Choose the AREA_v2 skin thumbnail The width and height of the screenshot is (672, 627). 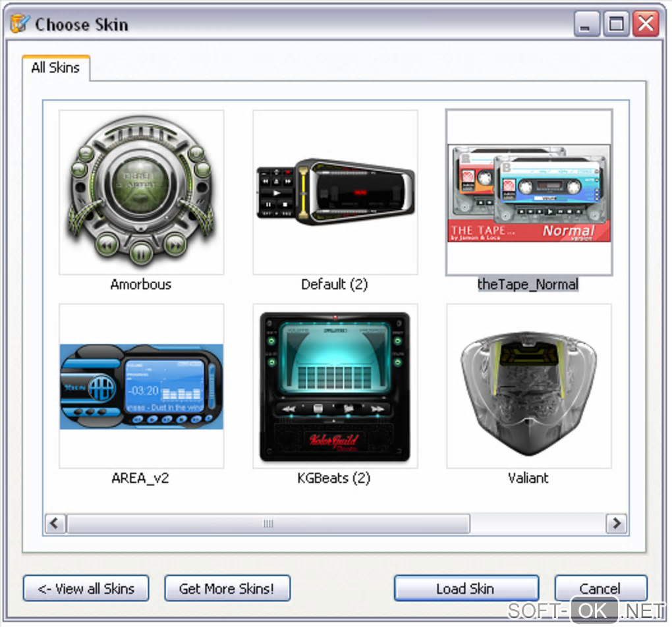(142, 386)
